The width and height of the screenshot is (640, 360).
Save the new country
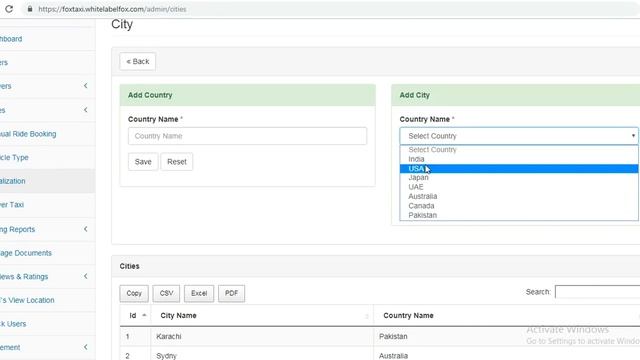click(x=143, y=162)
